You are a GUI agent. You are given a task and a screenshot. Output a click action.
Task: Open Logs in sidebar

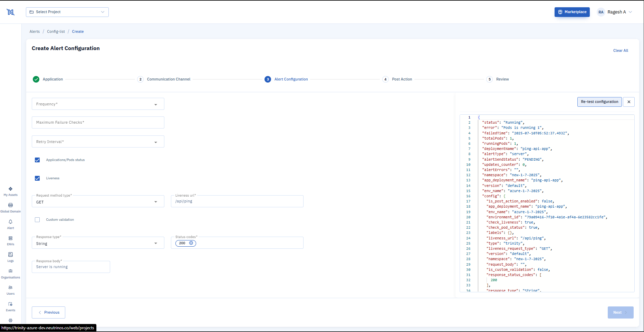point(10,257)
